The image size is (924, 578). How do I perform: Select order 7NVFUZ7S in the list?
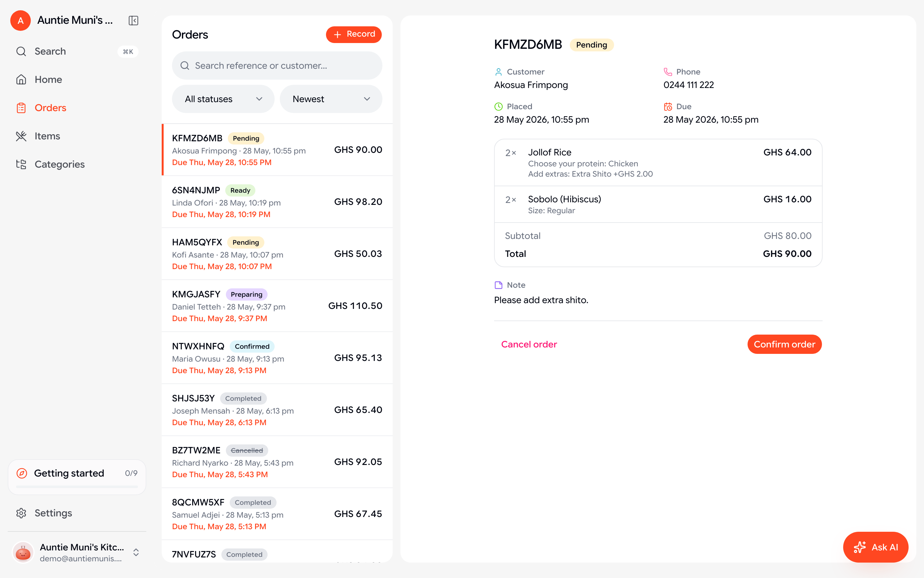(x=277, y=551)
